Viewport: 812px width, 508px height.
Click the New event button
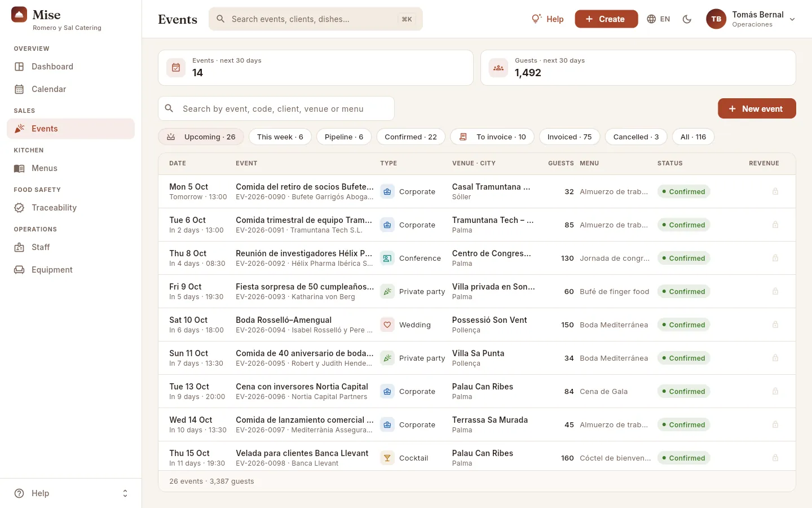757,108
